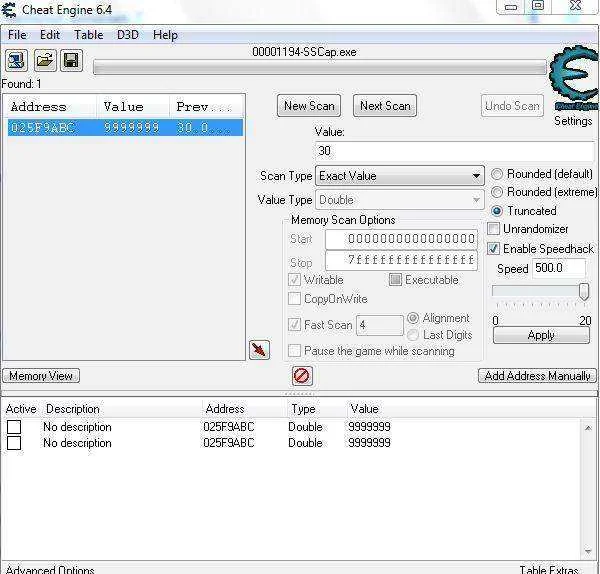
Task: Toggle the Unrandomizer checkbox
Action: click(494, 229)
